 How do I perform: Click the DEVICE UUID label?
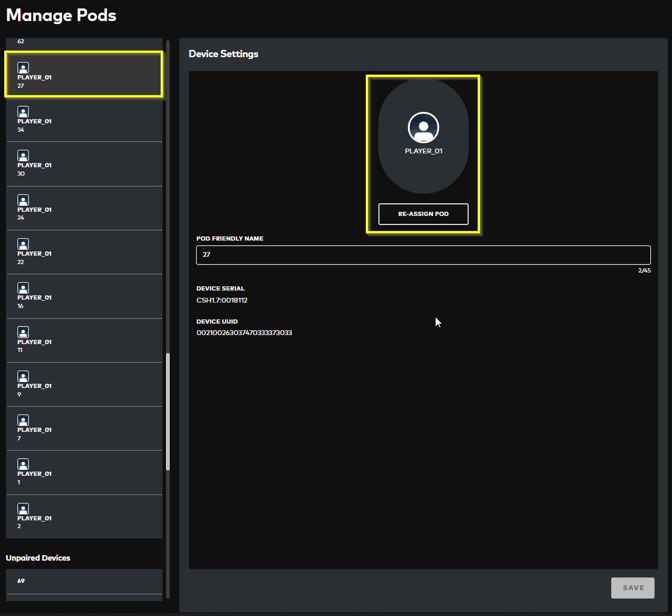point(217,321)
